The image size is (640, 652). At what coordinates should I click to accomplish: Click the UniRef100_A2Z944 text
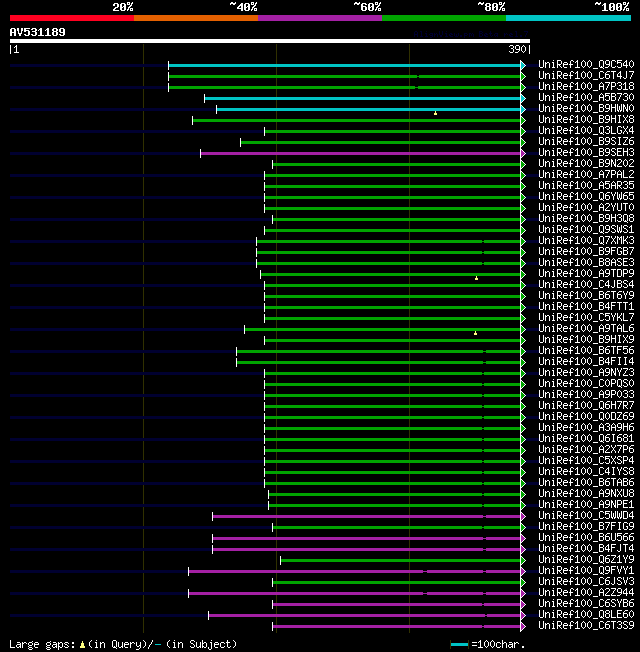pos(586,593)
